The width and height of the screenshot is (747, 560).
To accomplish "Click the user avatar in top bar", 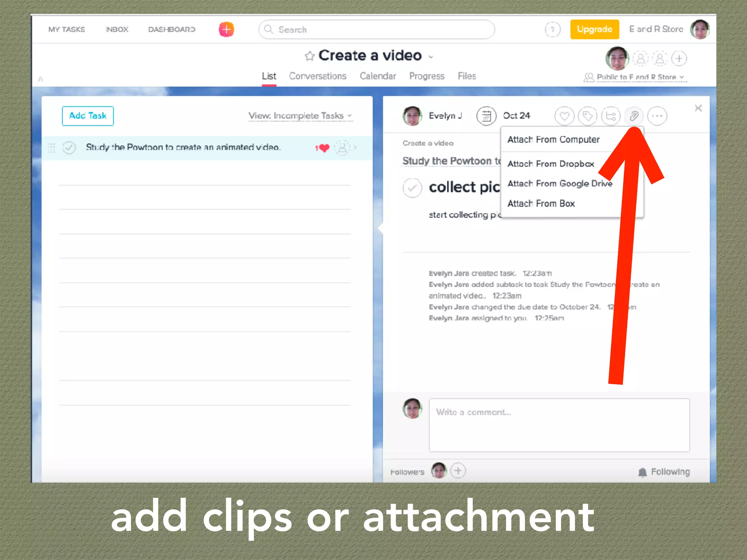I will coord(700,30).
